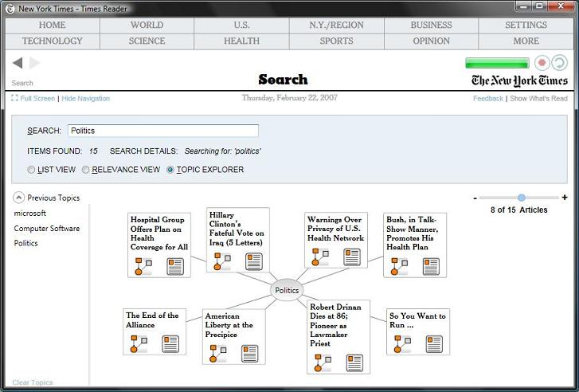579x392 pixels.
Task: Click headline Warnings Over Privacy of U.S. Health Network
Action: [335, 229]
